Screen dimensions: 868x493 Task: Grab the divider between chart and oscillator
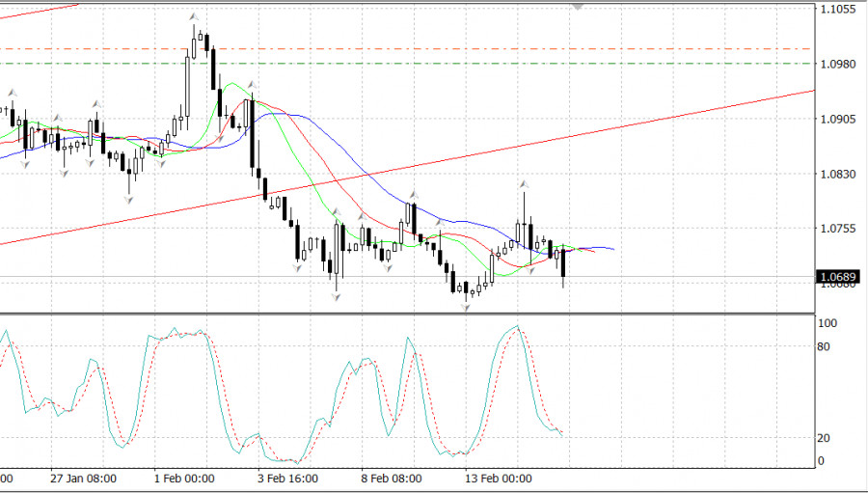click(x=405, y=314)
